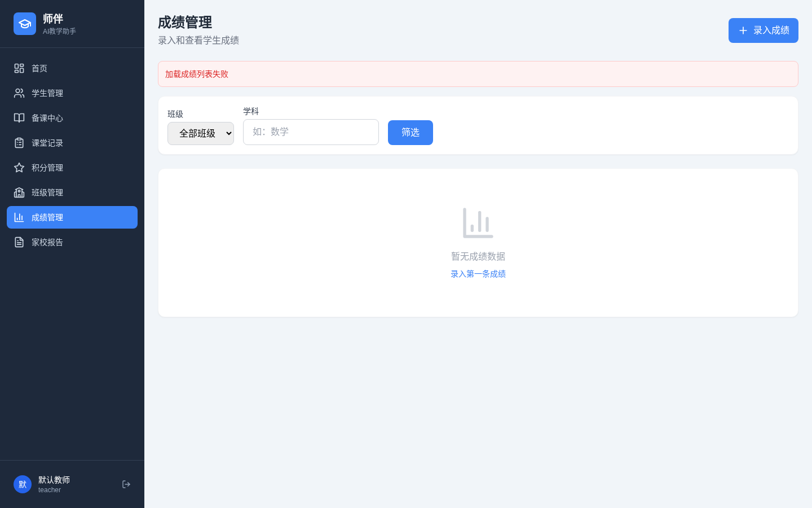Click the school building icon for 班级管理

pos(19,192)
